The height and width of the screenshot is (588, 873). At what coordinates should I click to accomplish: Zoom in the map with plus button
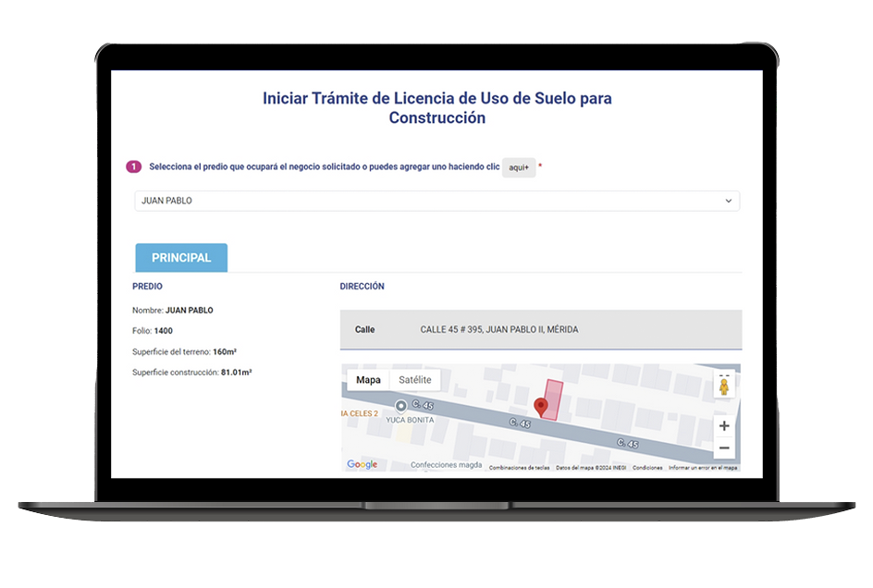coord(724,426)
